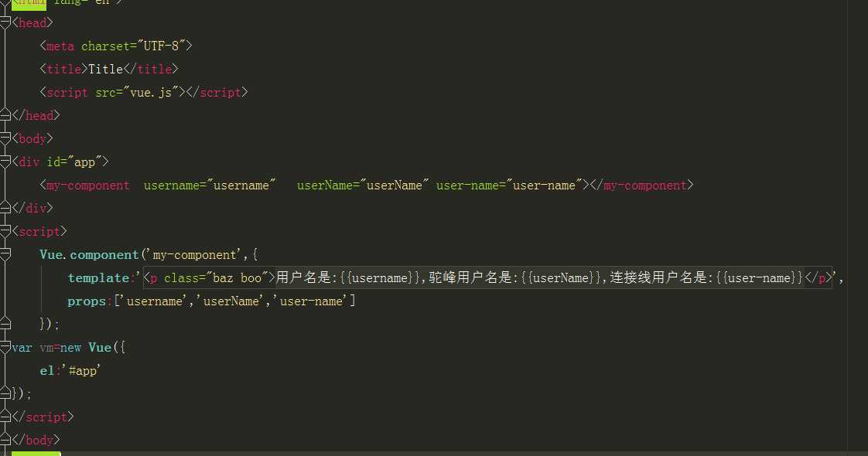
Task: Click the user-name="user-name" attribute
Action: [x=509, y=185]
